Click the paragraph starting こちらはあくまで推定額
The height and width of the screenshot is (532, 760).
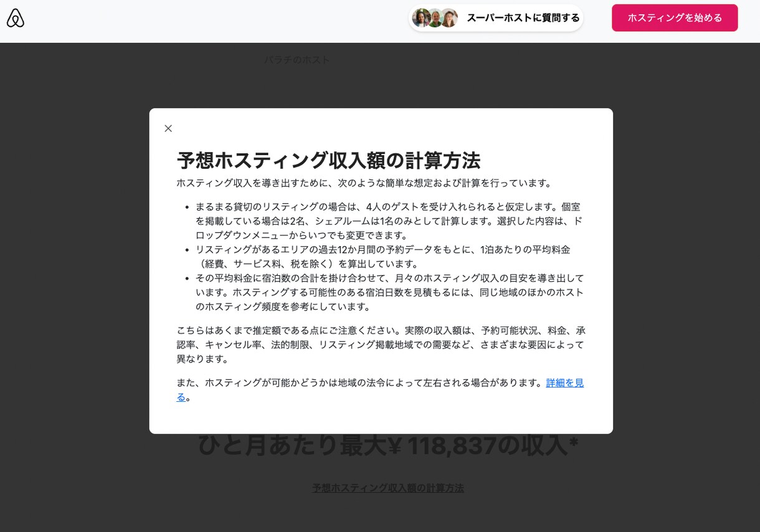(x=381, y=344)
